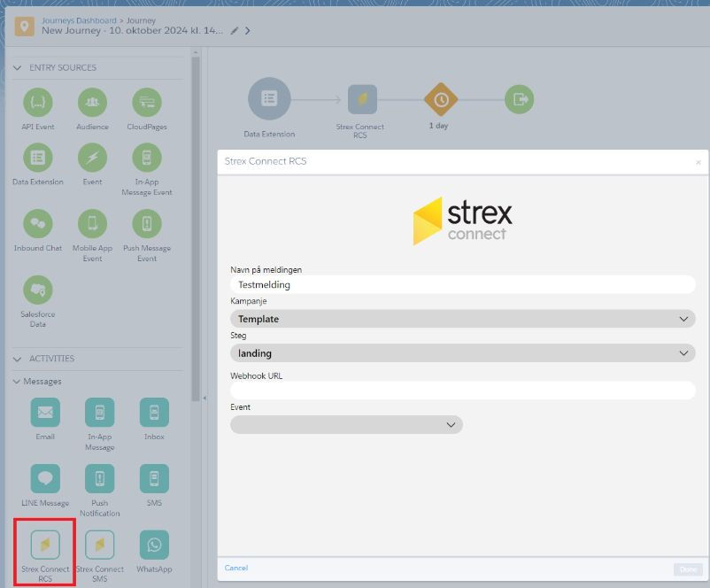Select the Strex Connect RCS activity icon
Image resolution: width=710 pixels, height=588 pixels.
[45, 545]
